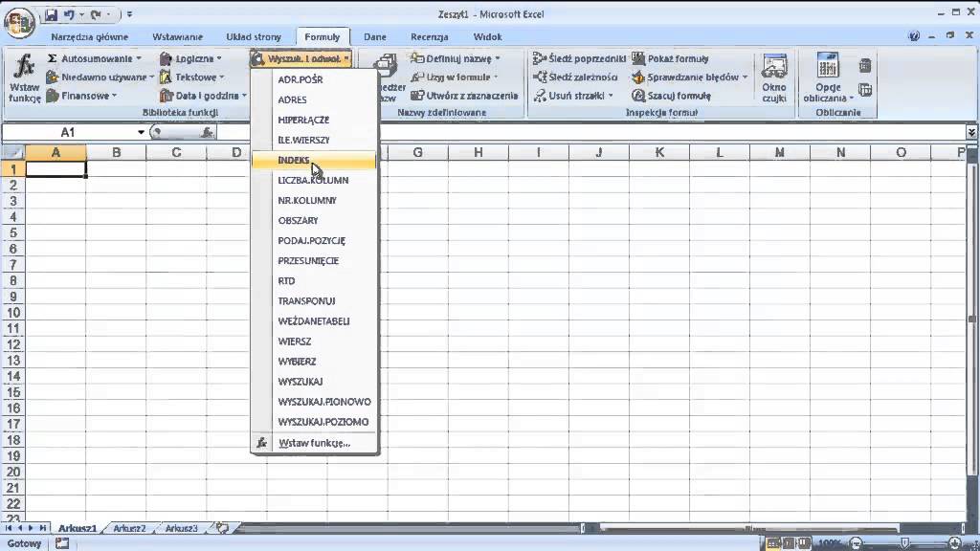
Task: Expand Sprawdzanie błędów dropdown arrow
Action: coord(745,77)
